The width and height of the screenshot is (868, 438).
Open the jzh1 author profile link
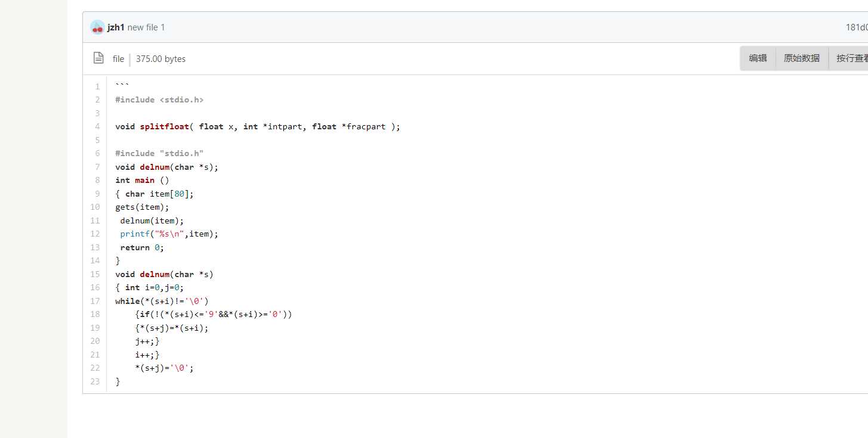[x=116, y=27]
